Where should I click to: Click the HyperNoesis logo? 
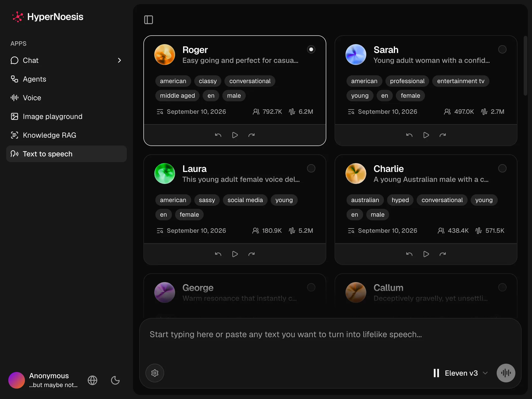point(48,17)
